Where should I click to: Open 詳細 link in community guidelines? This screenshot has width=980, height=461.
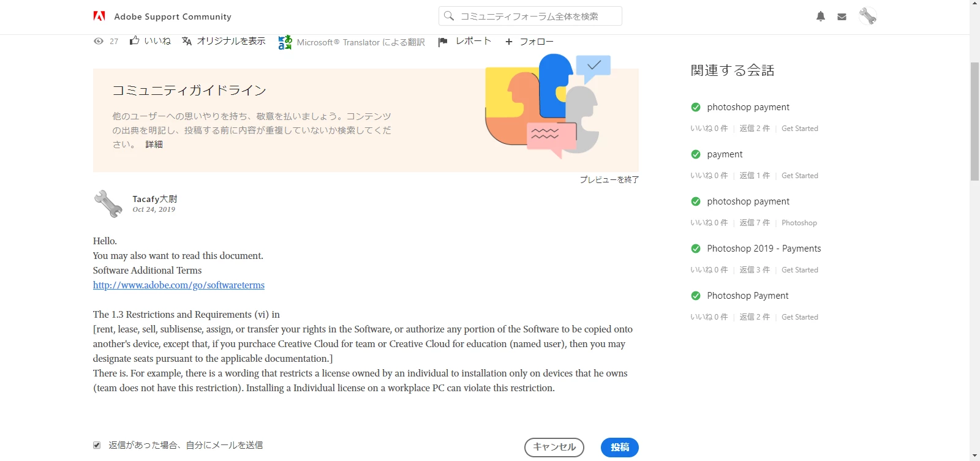pyautogui.click(x=154, y=144)
